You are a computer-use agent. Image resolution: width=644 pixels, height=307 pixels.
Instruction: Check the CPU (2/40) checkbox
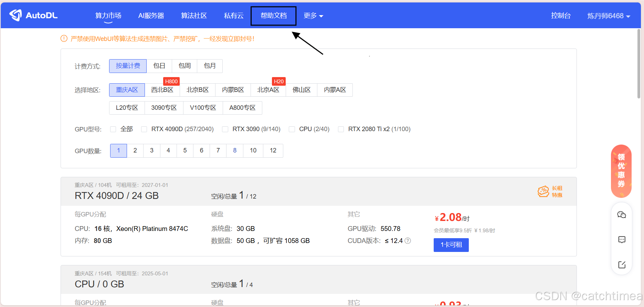(x=292, y=129)
